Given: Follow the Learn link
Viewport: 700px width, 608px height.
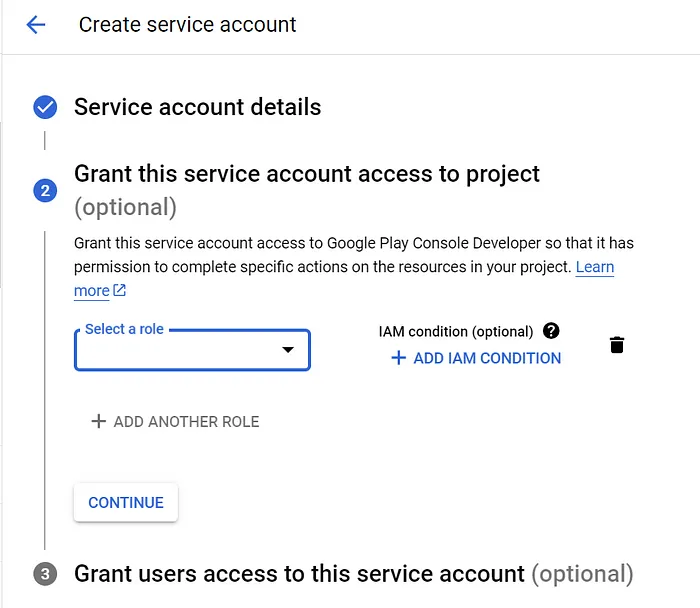Looking at the screenshot, I should (x=595, y=267).
